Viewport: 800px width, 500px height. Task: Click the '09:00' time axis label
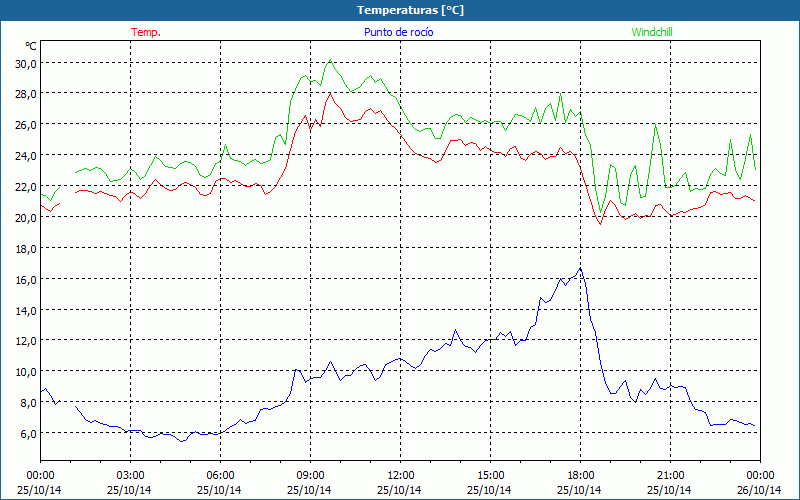(310, 476)
